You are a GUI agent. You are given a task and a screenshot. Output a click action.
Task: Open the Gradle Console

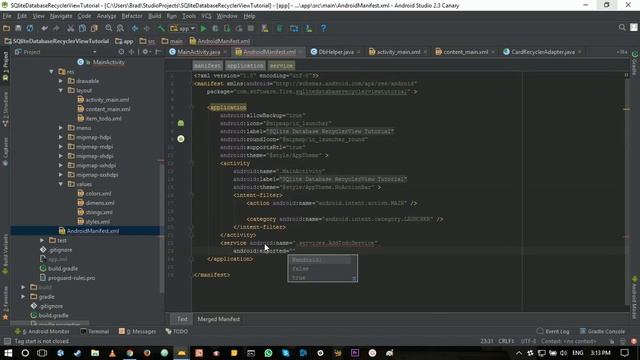602,331
